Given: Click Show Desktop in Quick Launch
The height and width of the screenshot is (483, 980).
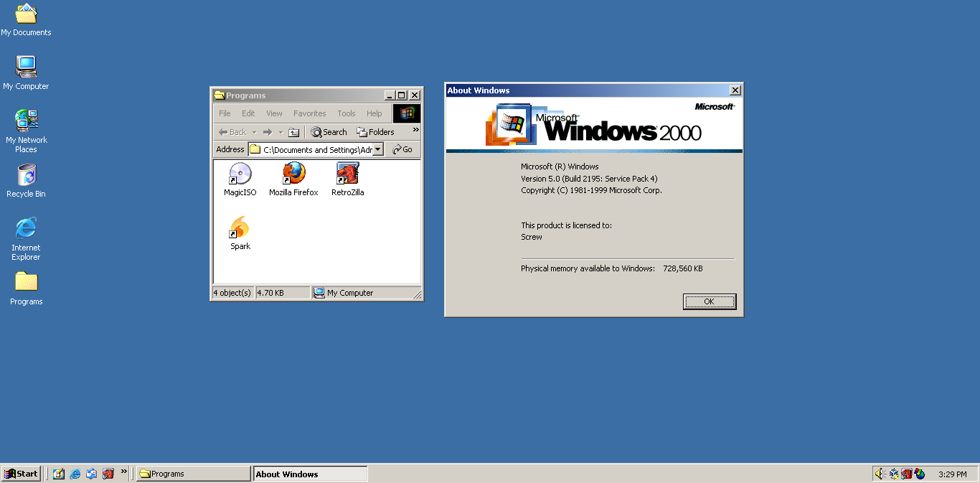Looking at the screenshot, I should 59,474.
